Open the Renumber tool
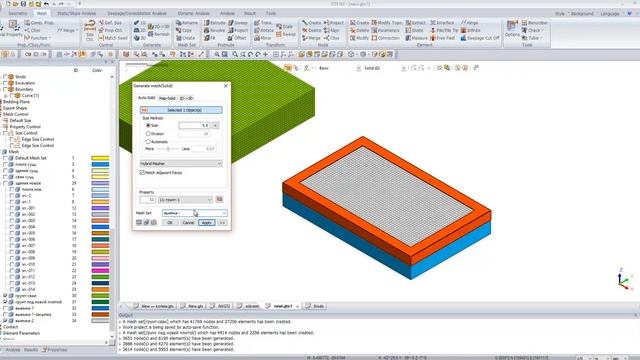The image size is (640, 360). 535,23
